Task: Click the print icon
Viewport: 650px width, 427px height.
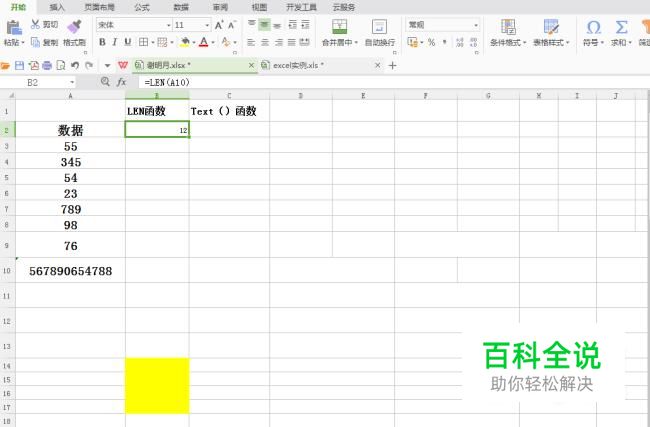Action: pos(47,66)
